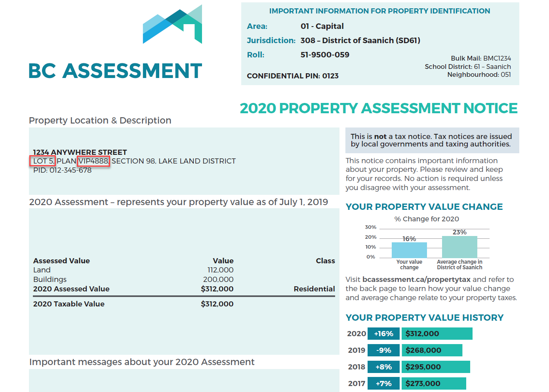Click the 2017 +7% change badge
The height and width of the screenshot is (392, 549).
pyautogui.click(x=383, y=384)
